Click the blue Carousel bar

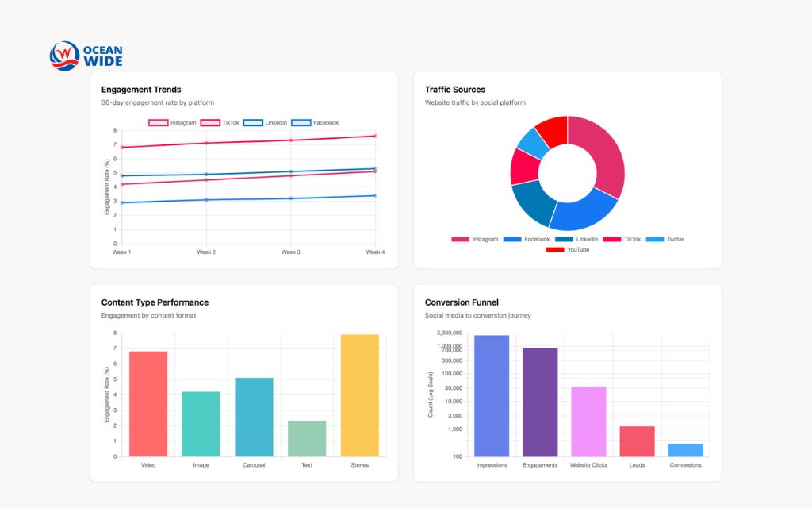point(254,418)
